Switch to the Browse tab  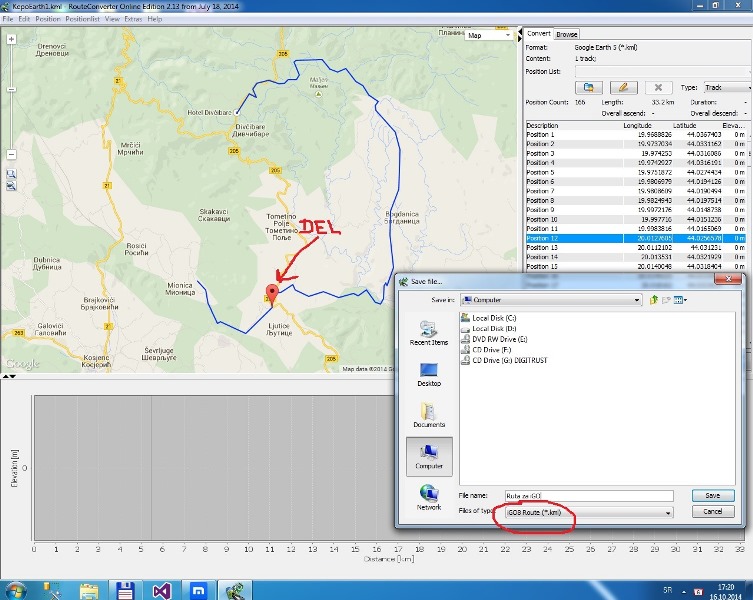[x=567, y=34]
